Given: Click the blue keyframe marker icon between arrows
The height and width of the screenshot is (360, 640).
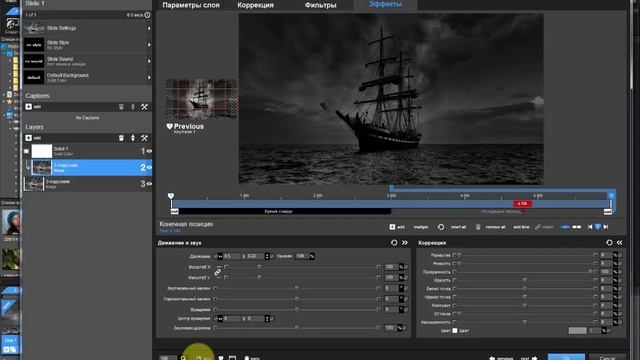Looking at the screenshot, I should (598, 227).
